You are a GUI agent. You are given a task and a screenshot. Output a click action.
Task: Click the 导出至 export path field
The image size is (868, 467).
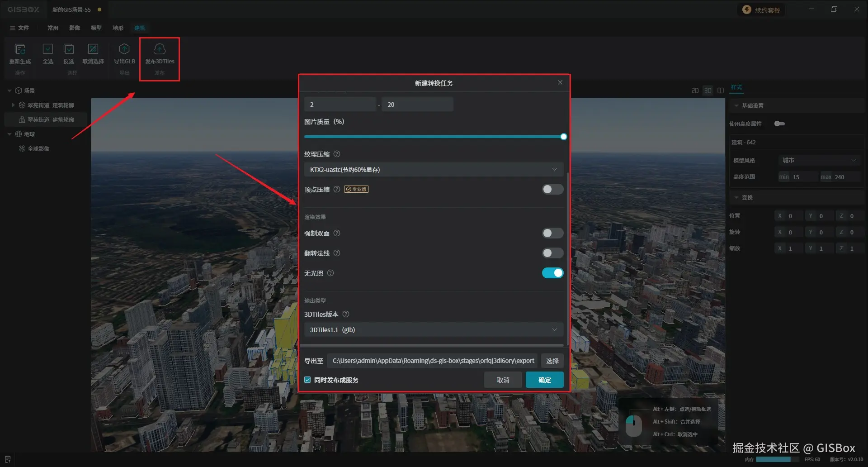coord(433,361)
